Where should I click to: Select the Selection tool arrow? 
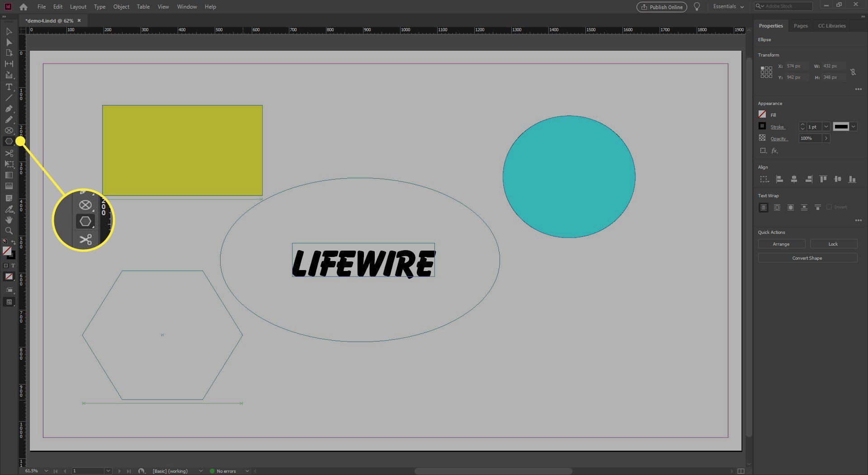(x=9, y=31)
